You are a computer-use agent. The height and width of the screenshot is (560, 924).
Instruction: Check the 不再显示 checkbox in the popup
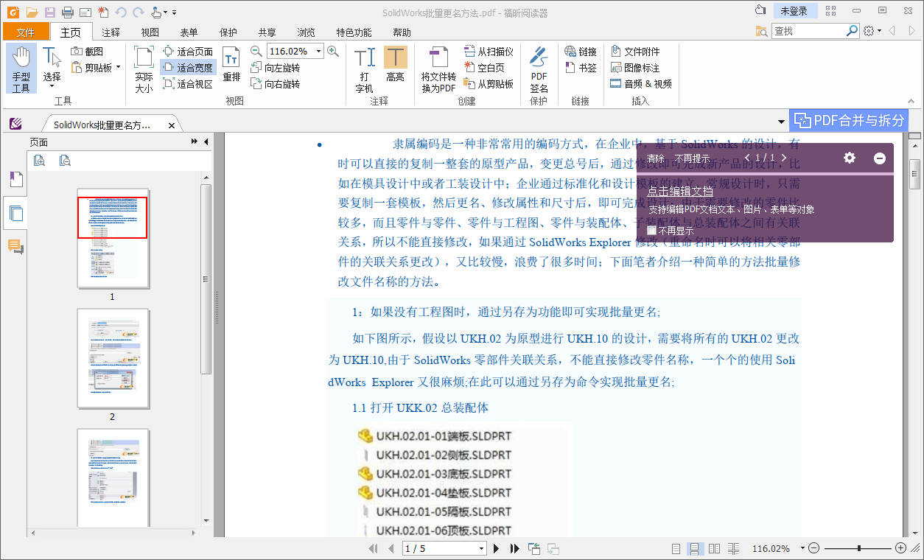653,229
